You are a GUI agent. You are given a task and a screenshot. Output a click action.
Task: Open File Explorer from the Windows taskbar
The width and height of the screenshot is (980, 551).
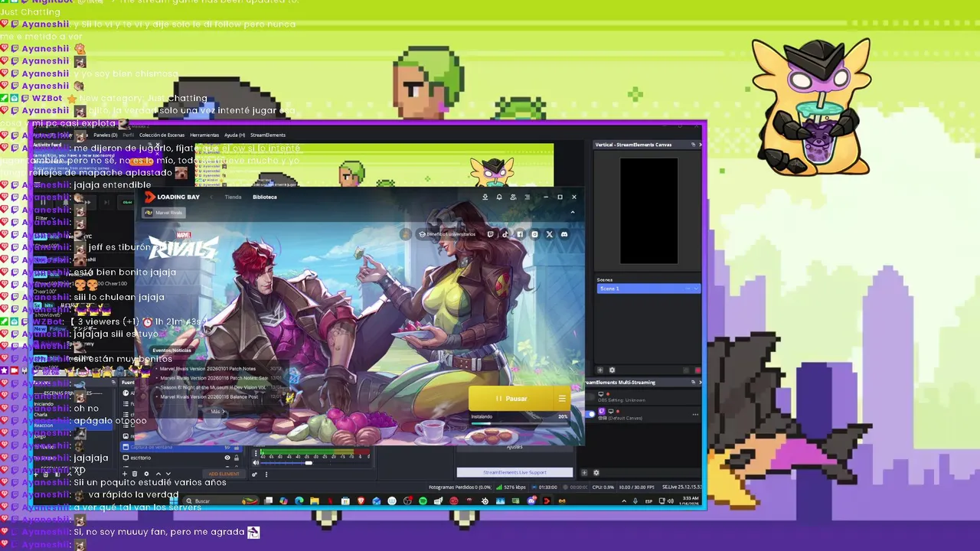314,500
